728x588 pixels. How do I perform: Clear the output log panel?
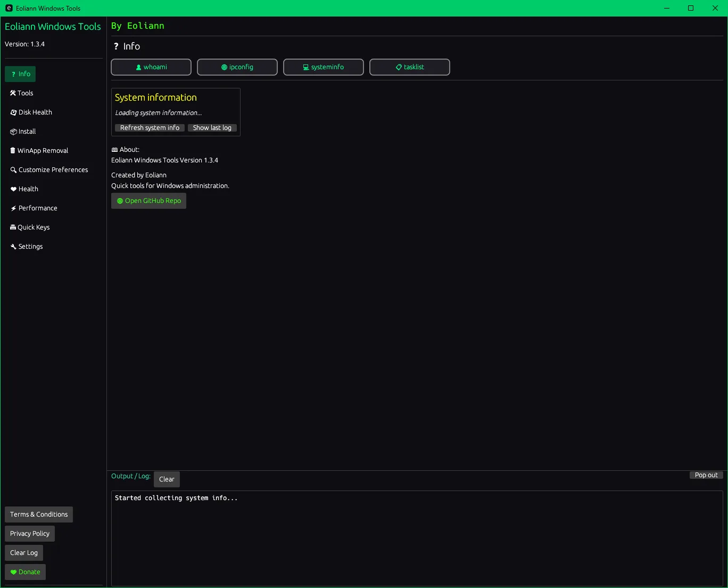(167, 479)
